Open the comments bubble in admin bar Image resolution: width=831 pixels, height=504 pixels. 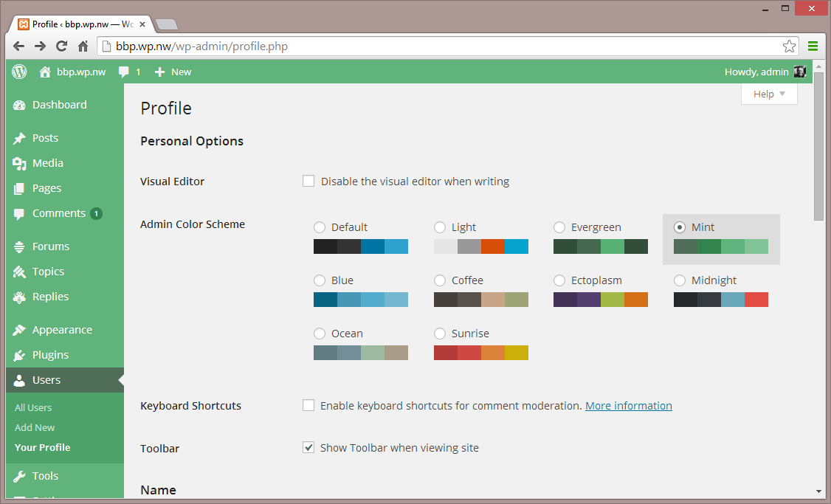pos(124,72)
